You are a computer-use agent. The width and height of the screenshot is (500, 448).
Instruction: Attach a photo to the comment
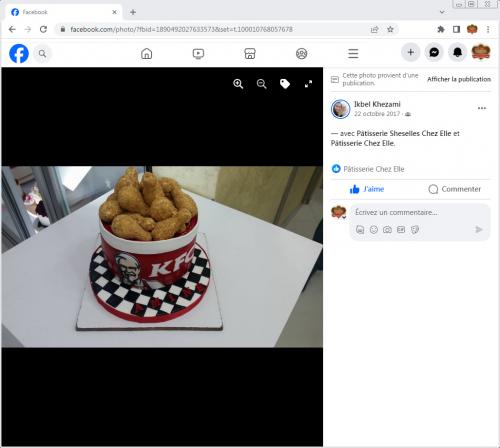(387, 230)
